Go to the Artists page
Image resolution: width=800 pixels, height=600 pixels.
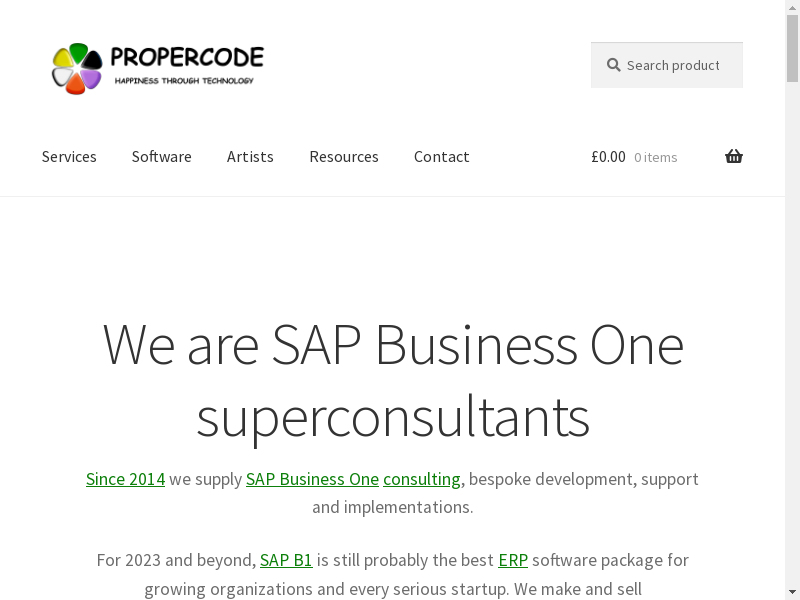click(250, 156)
